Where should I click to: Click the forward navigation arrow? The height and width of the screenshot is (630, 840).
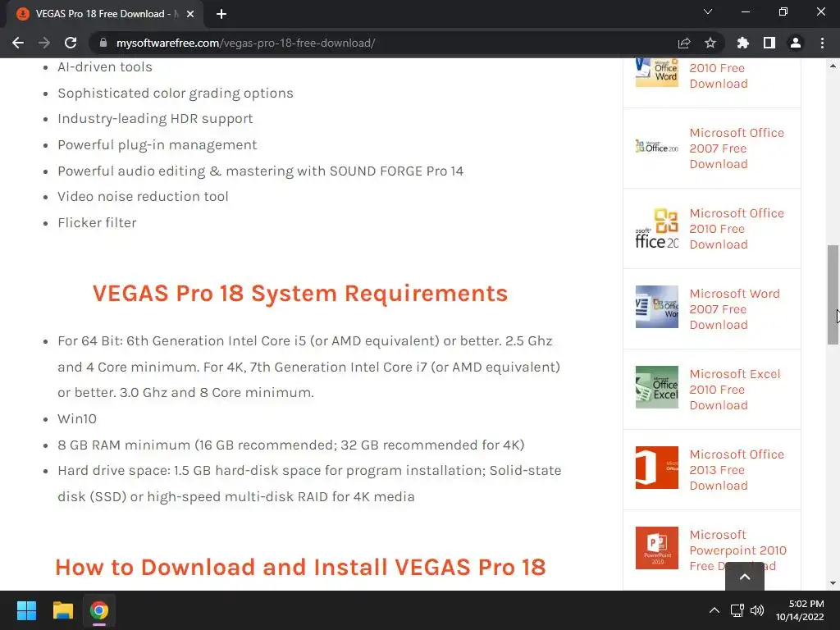(x=44, y=43)
